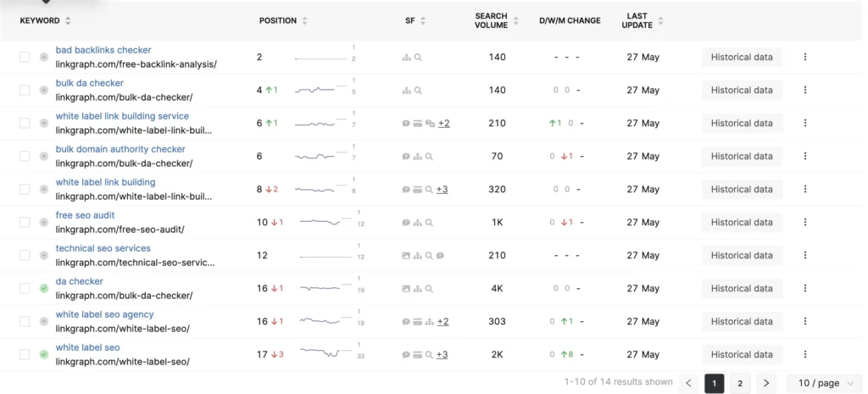Go to next results page arrow

pyautogui.click(x=766, y=384)
